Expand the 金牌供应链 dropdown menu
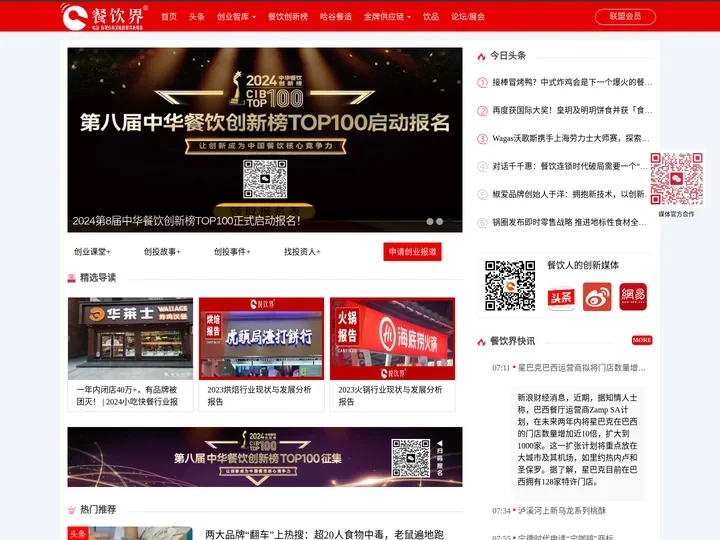This screenshot has width=720, height=540. (387, 17)
